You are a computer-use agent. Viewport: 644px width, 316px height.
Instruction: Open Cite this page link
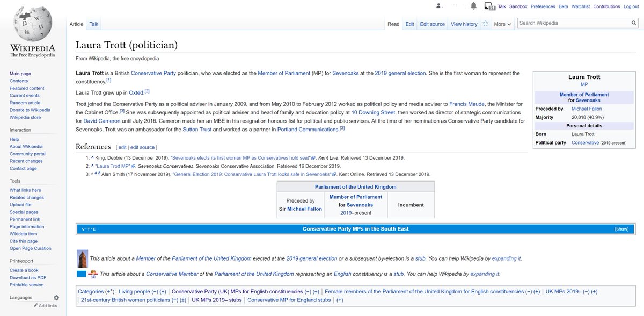tap(23, 241)
